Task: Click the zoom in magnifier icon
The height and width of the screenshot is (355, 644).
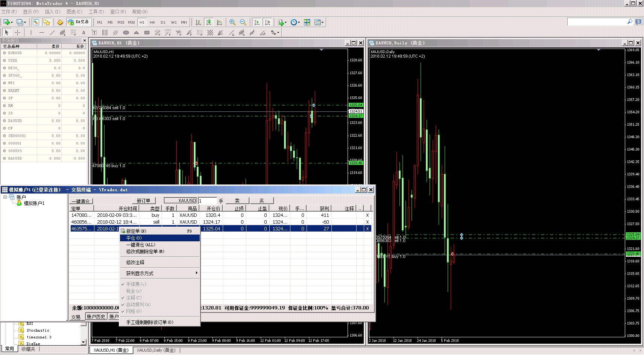Action: pos(232,22)
